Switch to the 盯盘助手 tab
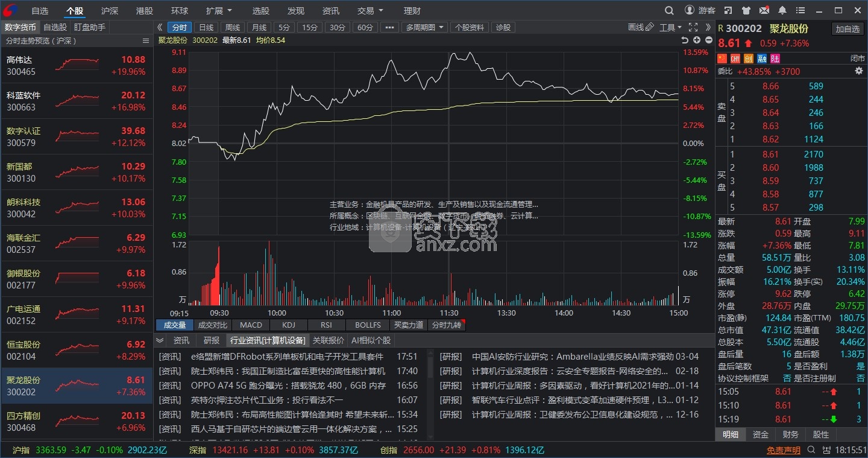The image size is (868, 458). pyautogui.click(x=90, y=27)
